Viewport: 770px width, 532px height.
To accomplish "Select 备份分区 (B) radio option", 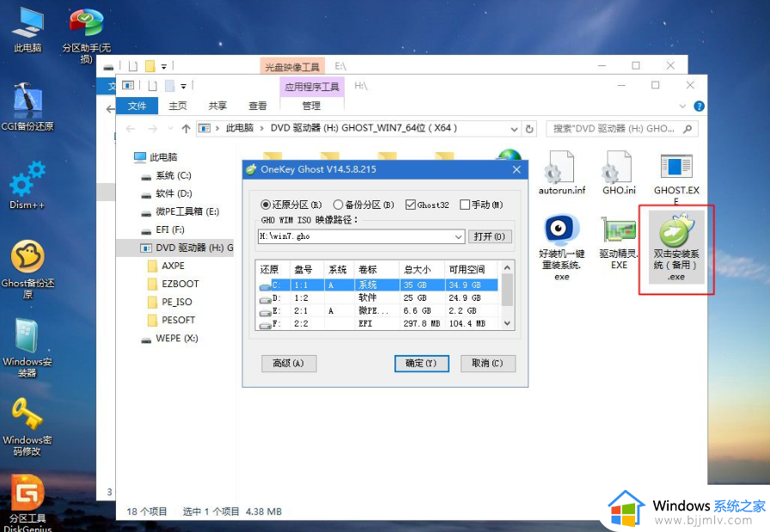I will [x=364, y=205].
